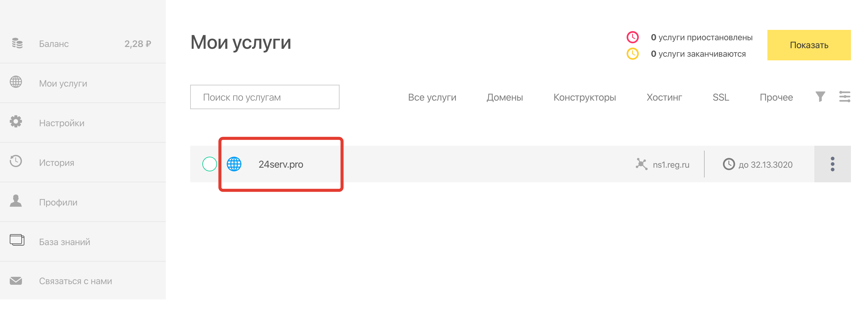The width and height of the screenshot is (868, 325).
Task: Click the coins icon next to Баланс
Action: click(17, 44)
